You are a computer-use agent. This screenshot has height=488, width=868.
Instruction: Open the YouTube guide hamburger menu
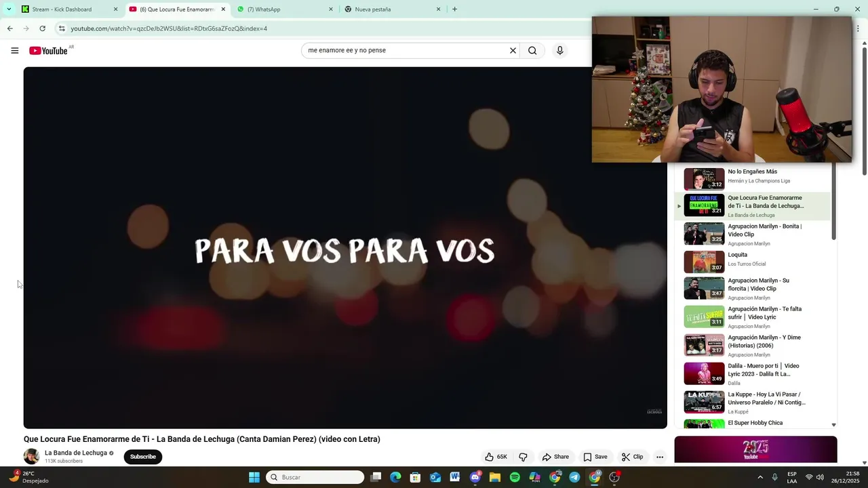click(14, 50)
